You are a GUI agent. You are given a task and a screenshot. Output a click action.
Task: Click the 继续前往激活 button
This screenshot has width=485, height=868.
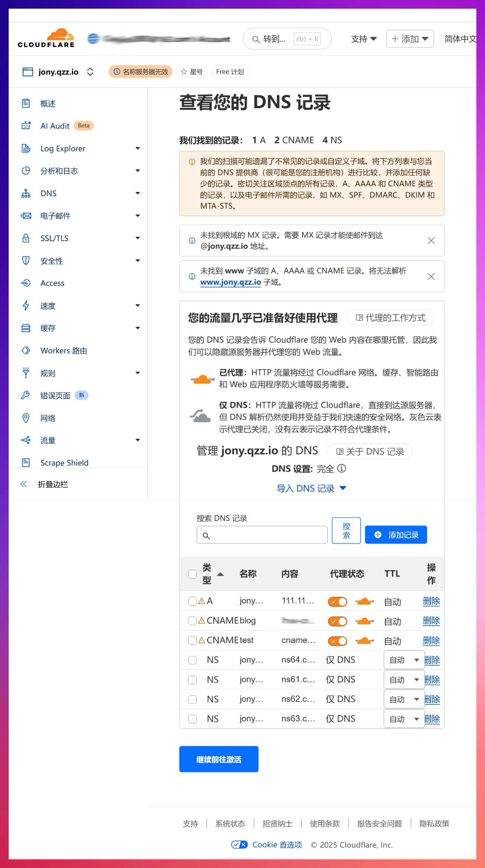(219, 759)
